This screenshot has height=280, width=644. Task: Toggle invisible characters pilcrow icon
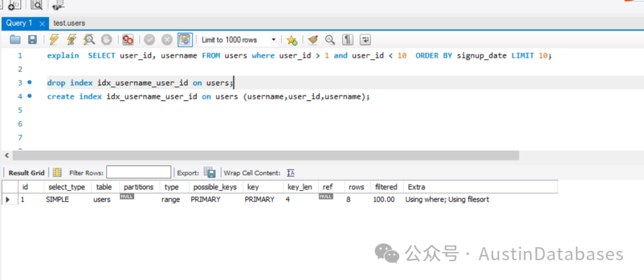348,39
